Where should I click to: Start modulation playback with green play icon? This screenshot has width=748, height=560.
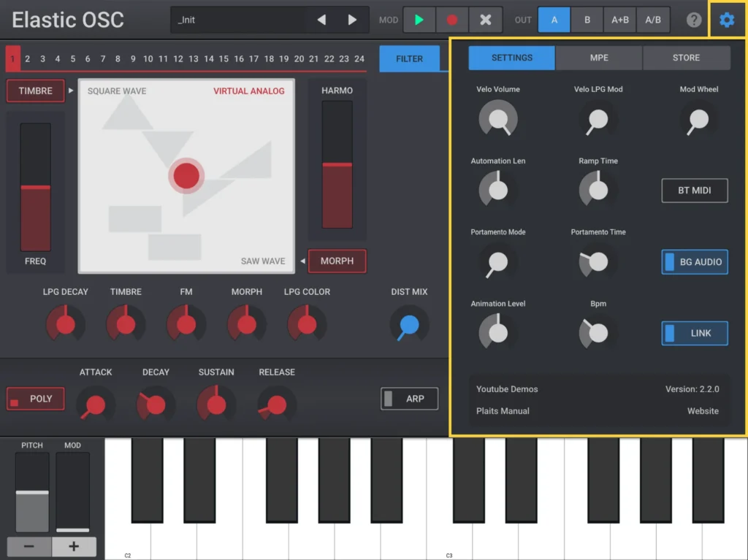pyautogui.click(x=419, y=20)
